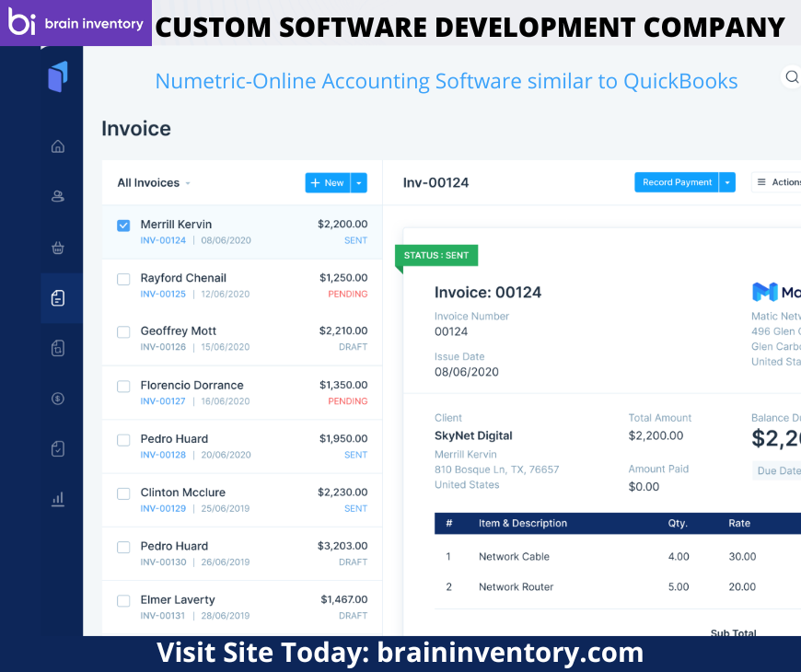Open the checklist clipboard icon in sidebar
Viewport: 801px width, 672px height.
[58, 449]
